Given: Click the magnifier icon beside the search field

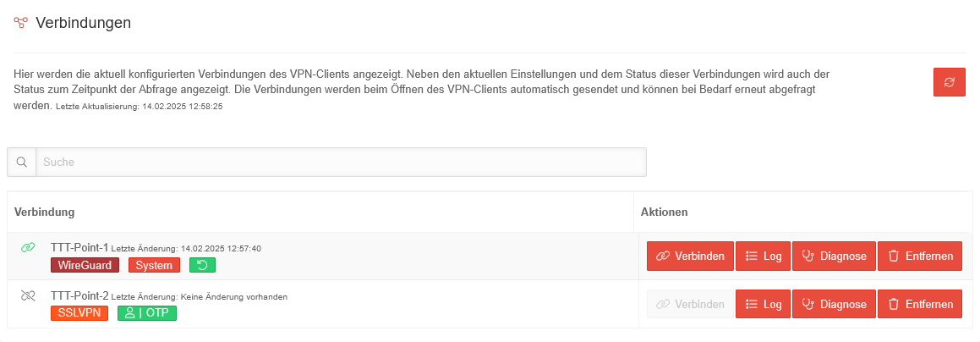Looking at the screenshot, I should [x=22, y=162].
